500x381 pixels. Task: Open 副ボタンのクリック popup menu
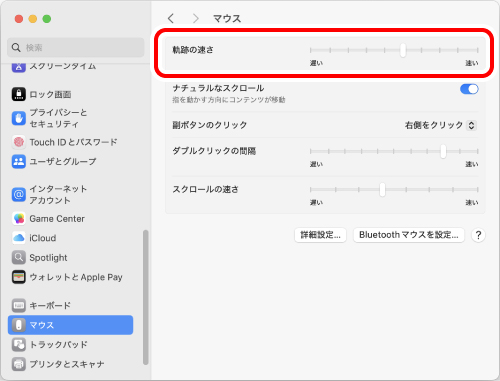pos(440,125)
